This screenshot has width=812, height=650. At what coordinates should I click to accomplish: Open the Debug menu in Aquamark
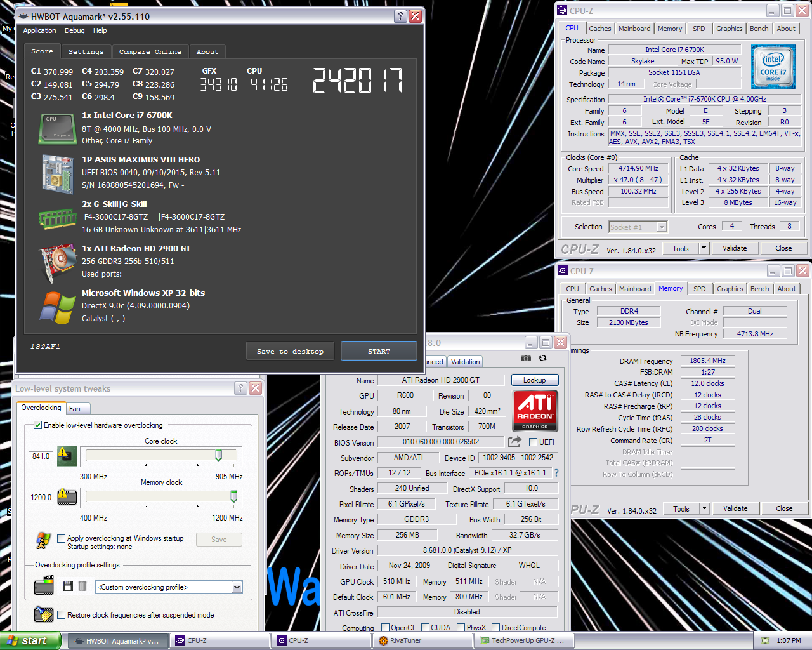(x=74, y=30)
